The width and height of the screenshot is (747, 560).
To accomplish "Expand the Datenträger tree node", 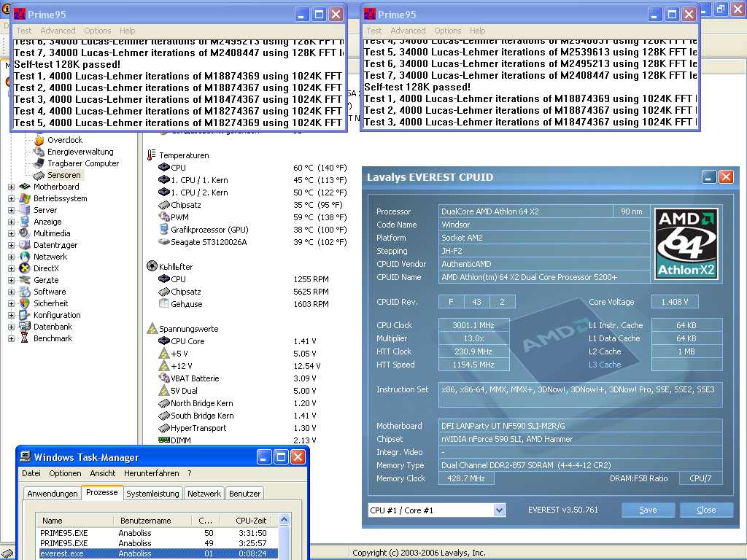I will [x=12, y=245].
